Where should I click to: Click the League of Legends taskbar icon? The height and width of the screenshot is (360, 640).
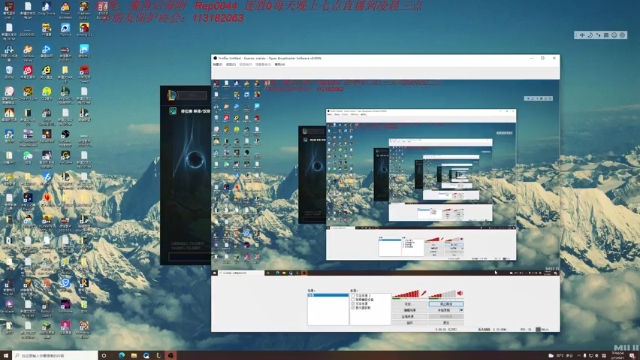[x=158, y=356]
